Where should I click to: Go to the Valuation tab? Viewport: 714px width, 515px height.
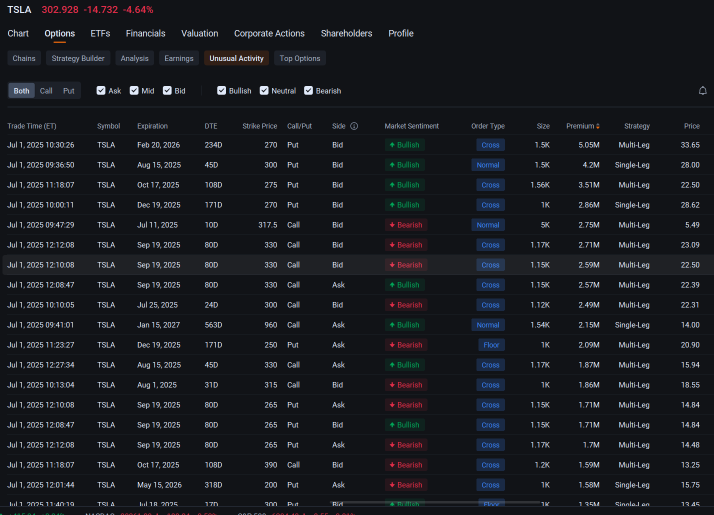(x=199, y=33)
